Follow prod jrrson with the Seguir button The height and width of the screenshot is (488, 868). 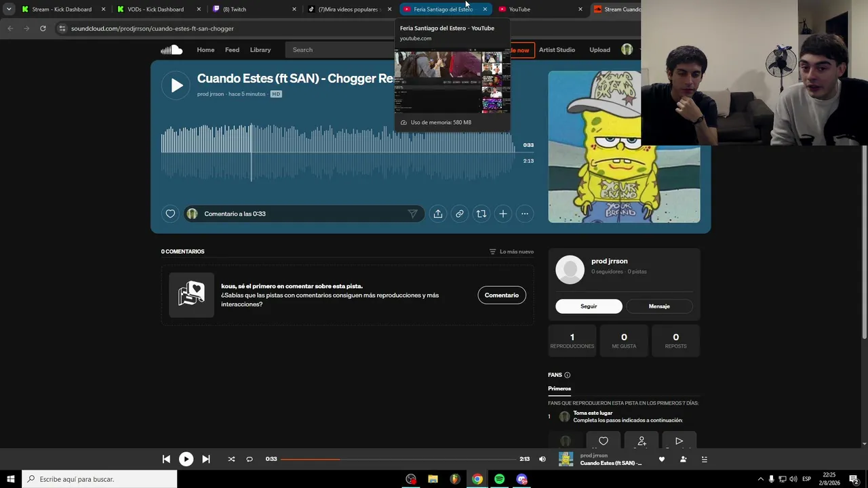(x=589, y=306)
